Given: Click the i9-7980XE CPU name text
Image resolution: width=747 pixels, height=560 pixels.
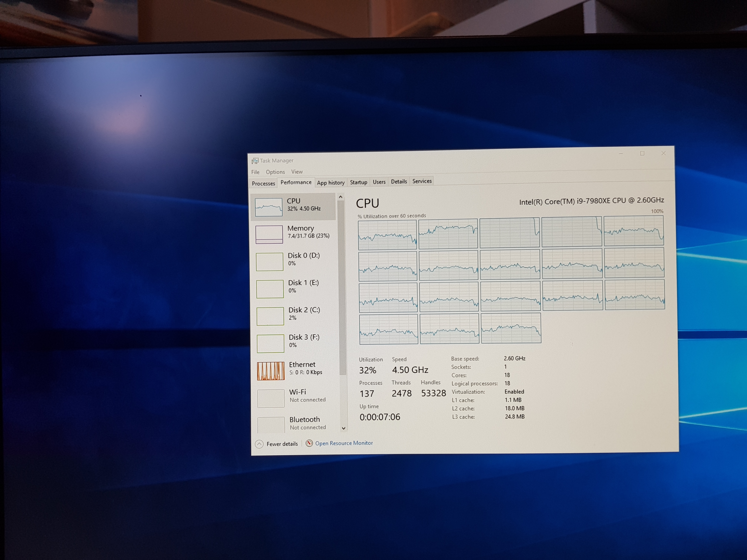Looking at the screenshot, I should [x=592, y=201].
